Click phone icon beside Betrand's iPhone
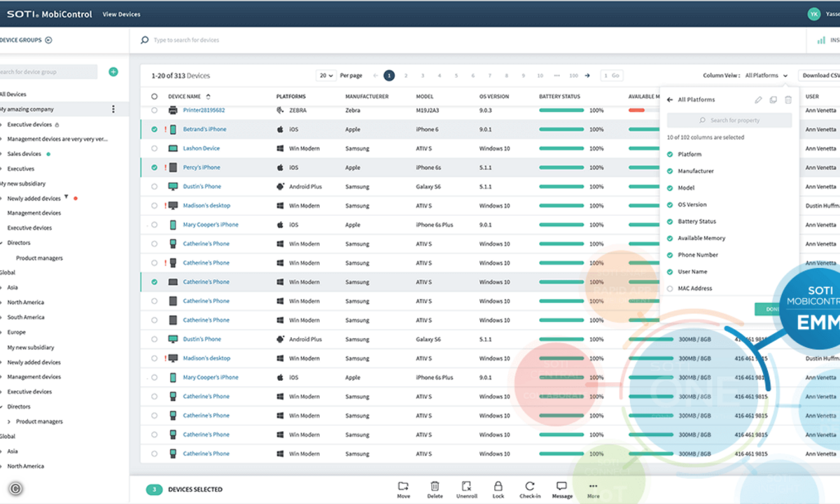840x504 pixels. [x=173, y=129]
